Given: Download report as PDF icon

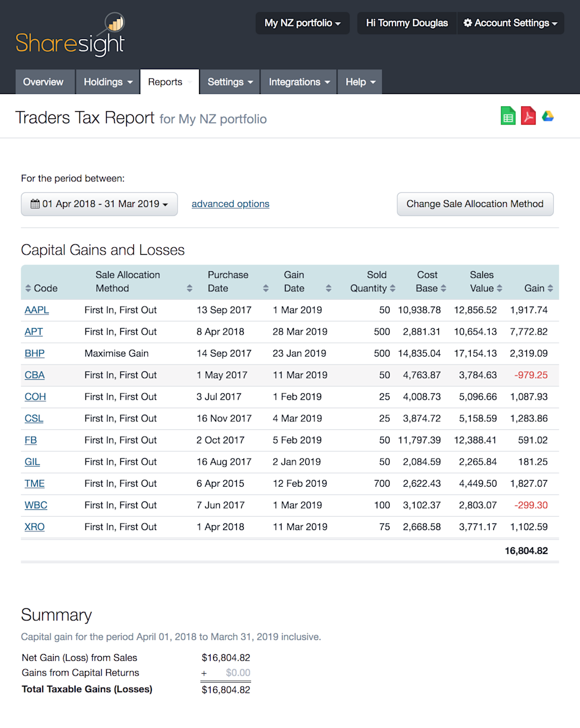Looking at the screenshot, I should 528,116.
